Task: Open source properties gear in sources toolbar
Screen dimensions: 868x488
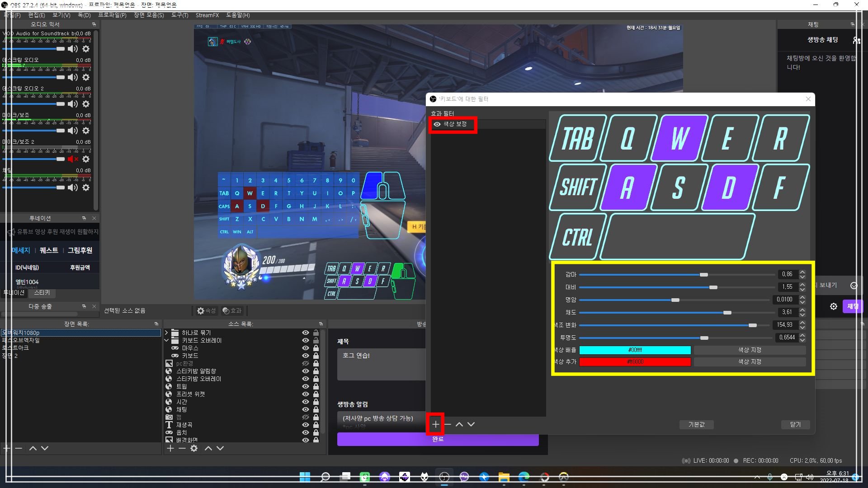Action: click(194, 448)
